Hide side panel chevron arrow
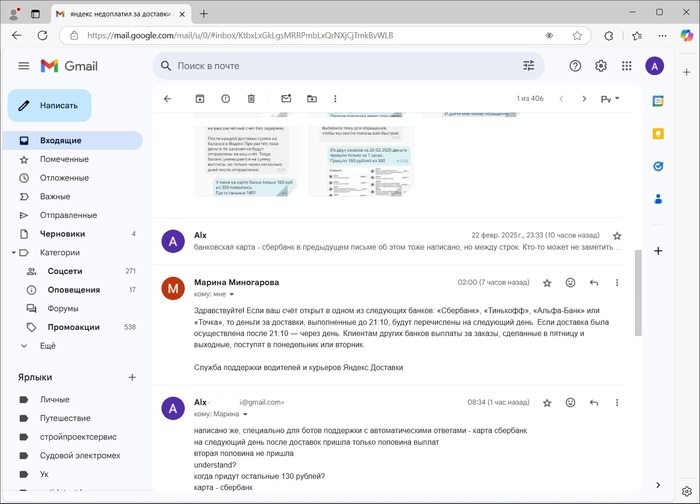 tap(658, 485)
